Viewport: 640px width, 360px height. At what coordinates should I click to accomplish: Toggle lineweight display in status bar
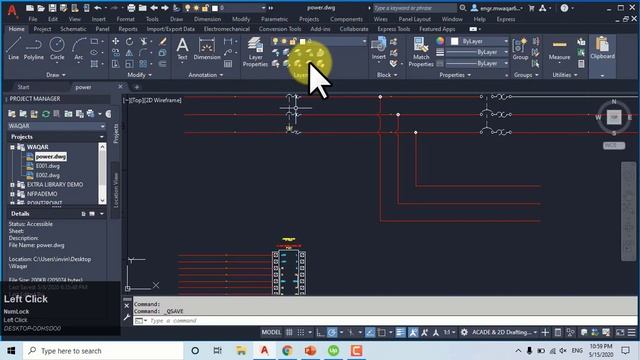point(400,333)
